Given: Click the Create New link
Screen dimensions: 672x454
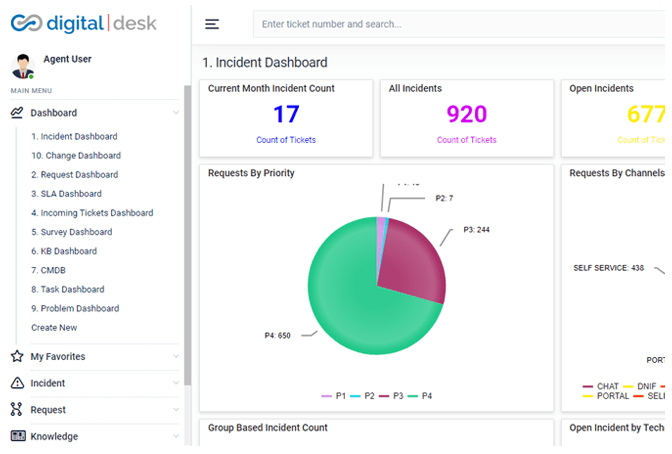Looking at the screenshot, I should [54, 328].
